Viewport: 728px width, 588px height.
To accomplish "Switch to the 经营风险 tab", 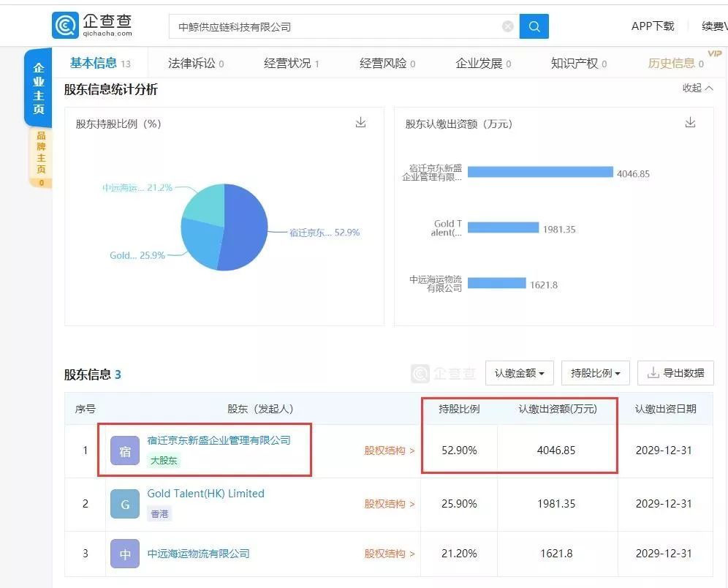I will tap(387, 63).
